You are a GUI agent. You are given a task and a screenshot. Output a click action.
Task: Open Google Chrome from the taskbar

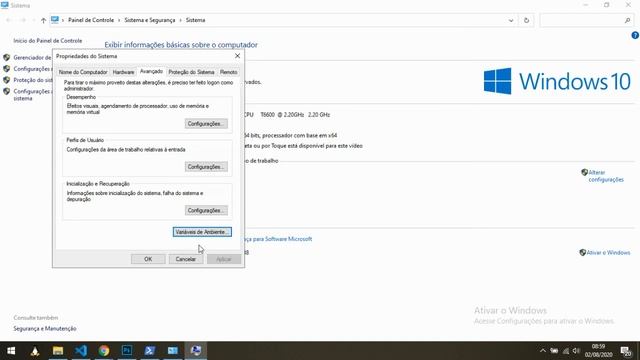(104, 351)
